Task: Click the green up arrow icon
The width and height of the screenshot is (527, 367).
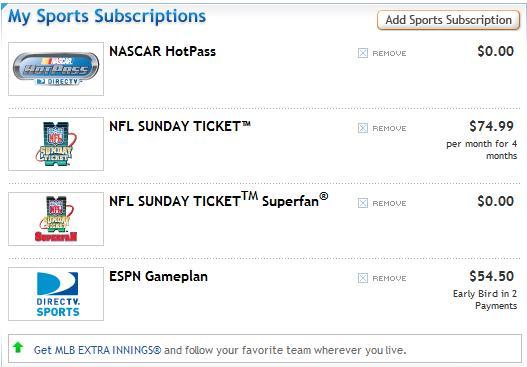Action: pos(18,347)
